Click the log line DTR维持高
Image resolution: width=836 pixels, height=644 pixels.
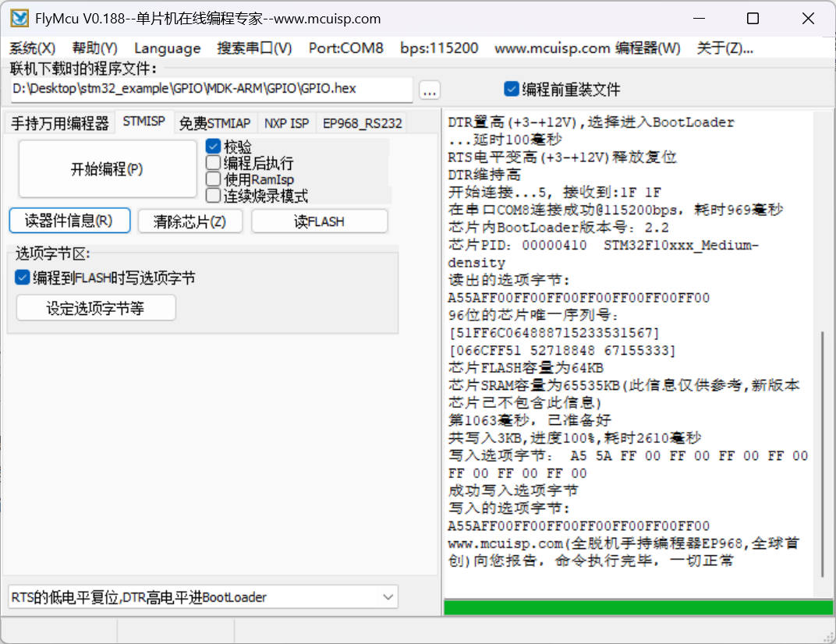(x=484, y=175)
